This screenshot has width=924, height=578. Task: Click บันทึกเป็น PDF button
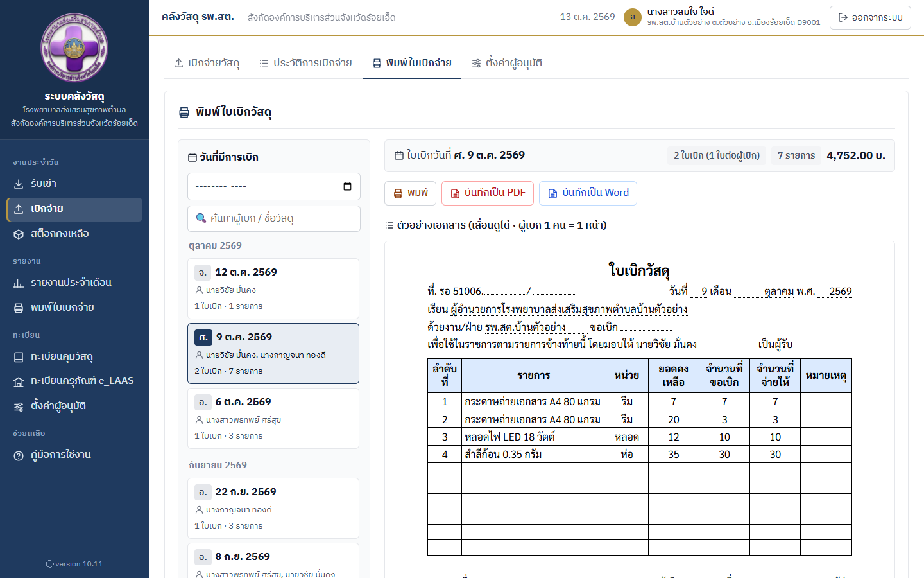pyautogui.click(x=488, y=193)
